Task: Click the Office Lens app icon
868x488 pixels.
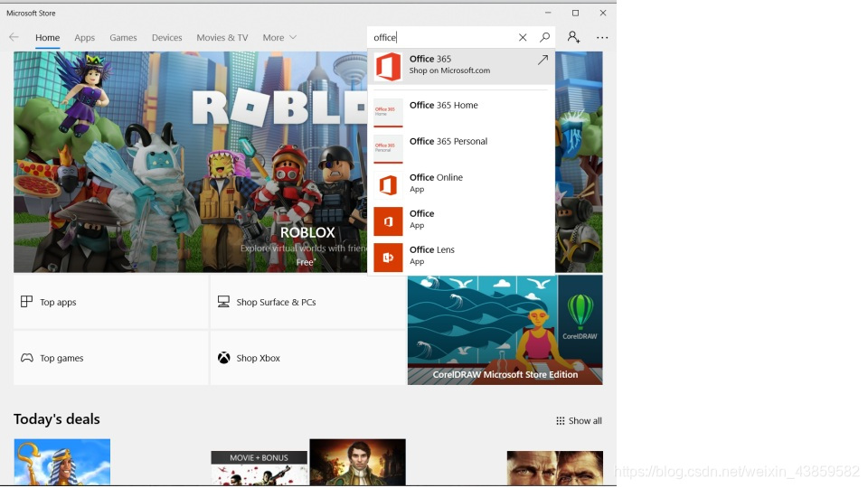Action: [388, 258]
